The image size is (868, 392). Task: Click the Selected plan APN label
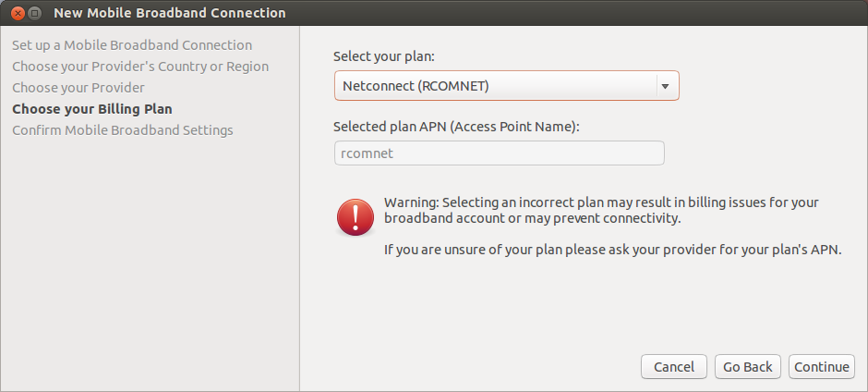click(x=456, y=127)
